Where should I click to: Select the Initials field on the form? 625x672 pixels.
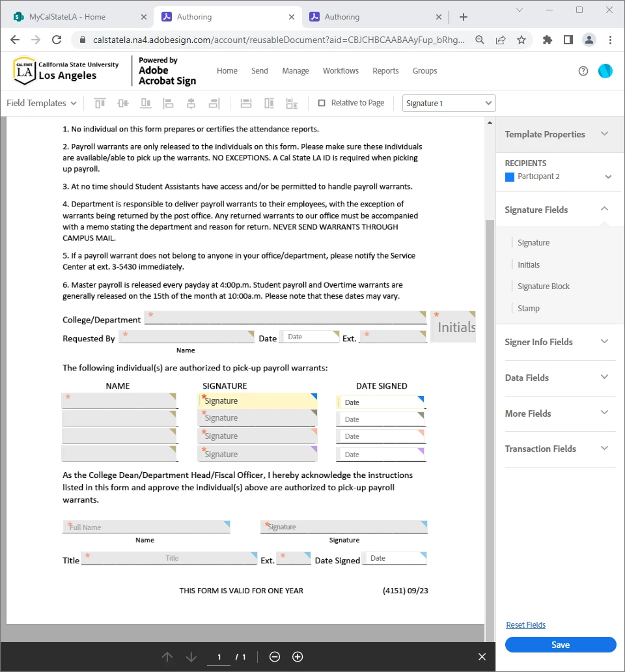coord(453,327)
